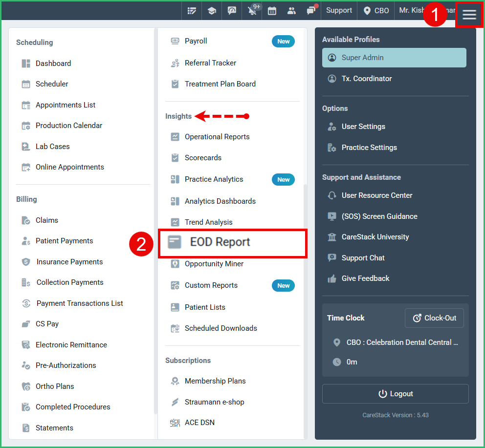Screen dimensions: 485x448
Task: Open Trend Analysis
Action: pos(209,222)
